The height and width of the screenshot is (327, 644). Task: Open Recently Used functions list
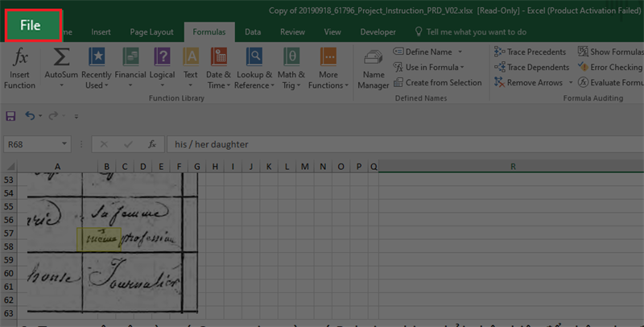[x=97, y=68]
